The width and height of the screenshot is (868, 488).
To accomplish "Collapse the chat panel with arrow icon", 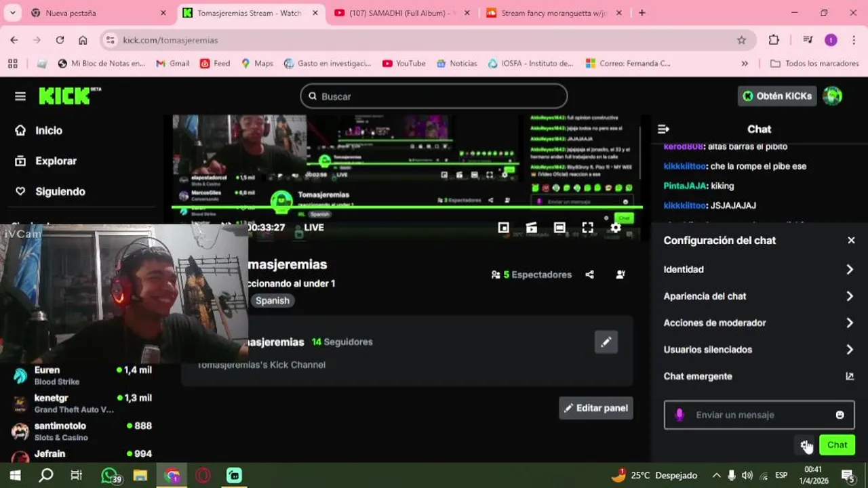I will tap(663, 129).
